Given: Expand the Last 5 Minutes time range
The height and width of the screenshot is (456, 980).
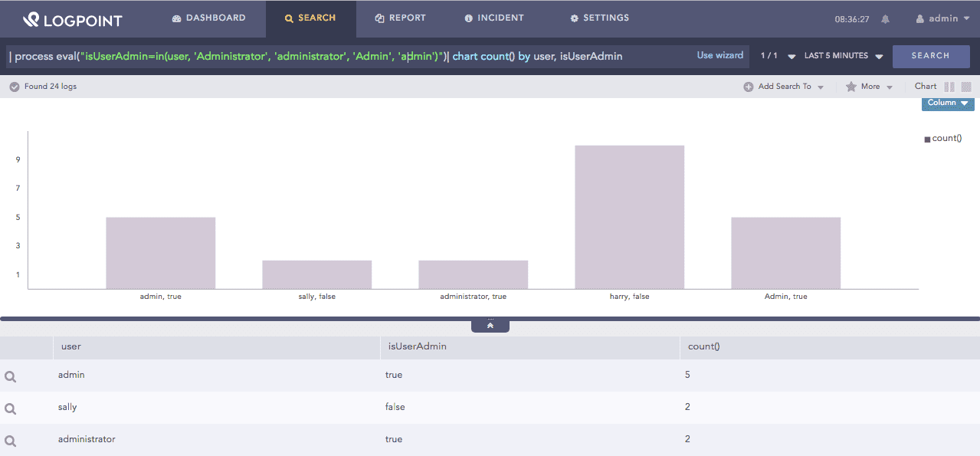Looking at the screenshot, I should (844, 56).
